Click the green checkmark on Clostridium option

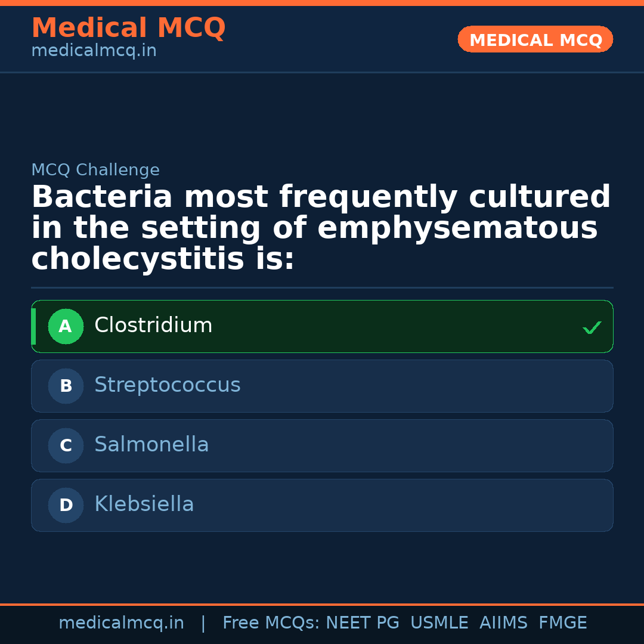pyautogui.click(x=592, y=327)
